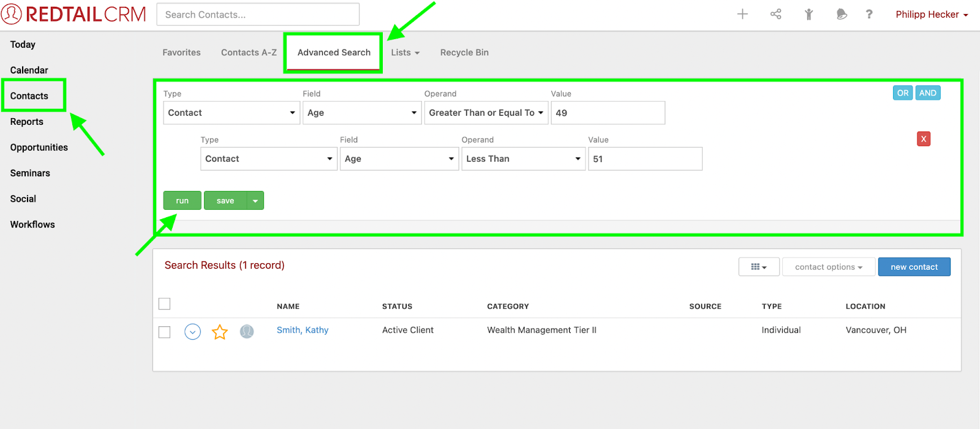Open Calendar in the sidebar
Viewport: 980px width, 429px height.
click(x=29, y=70)
